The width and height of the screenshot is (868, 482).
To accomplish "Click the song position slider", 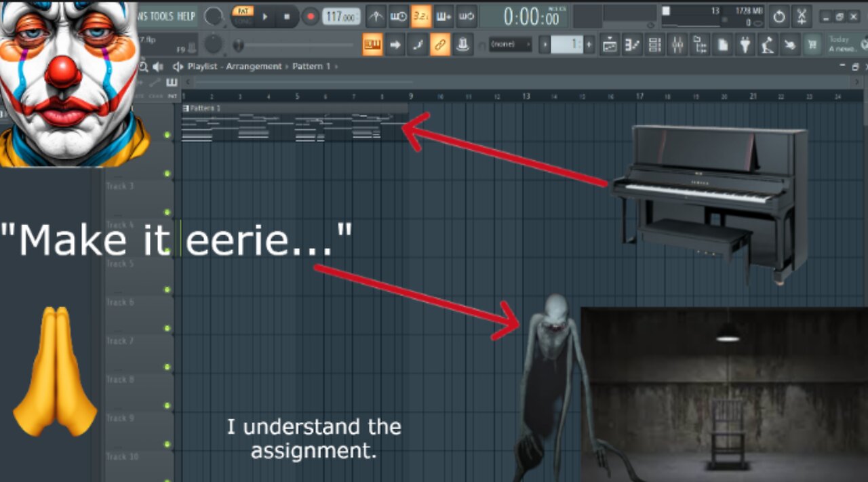I will (294, 45).
